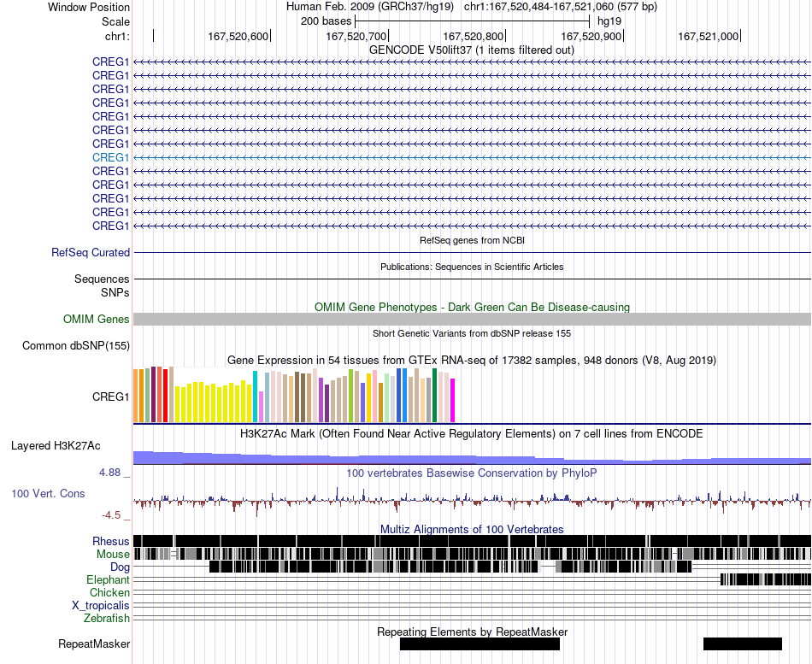Select the Human Feb. 2009 (GRCh37/hg19) assembly text
Screen dimensions: 812x664
370,7
